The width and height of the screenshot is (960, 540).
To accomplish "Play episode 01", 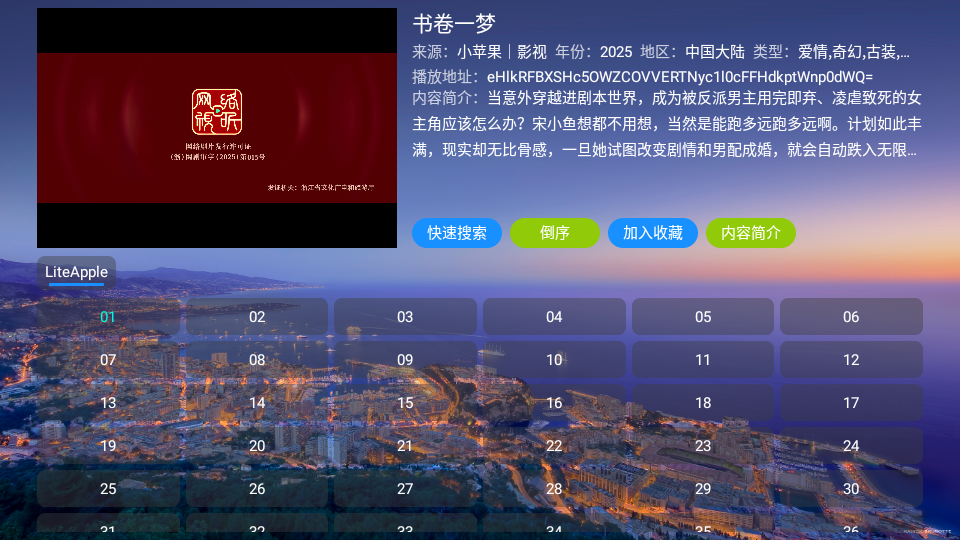I will (108, 317).
